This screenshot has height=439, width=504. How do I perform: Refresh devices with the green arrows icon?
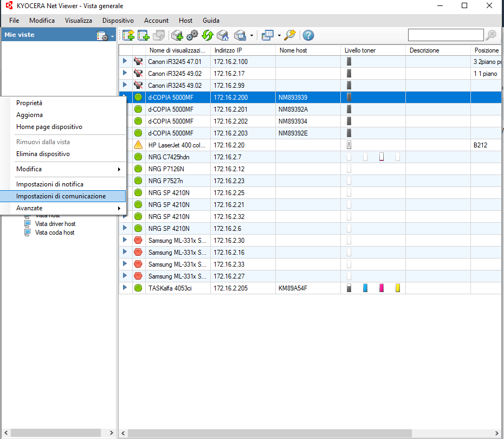tap(208, 35)
